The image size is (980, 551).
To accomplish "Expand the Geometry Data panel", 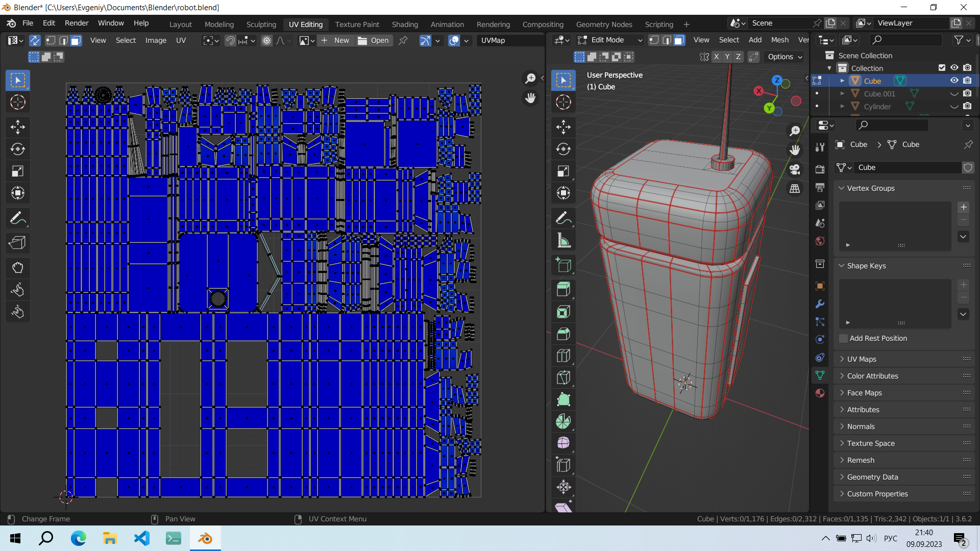I will pos(872,477).
